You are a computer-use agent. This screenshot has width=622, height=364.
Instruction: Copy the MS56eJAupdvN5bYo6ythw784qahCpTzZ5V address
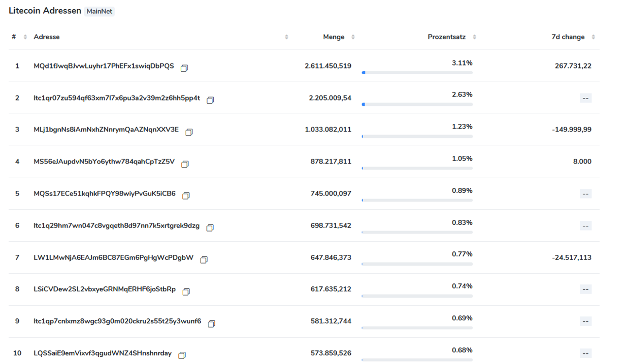click(x=185, y=164)
